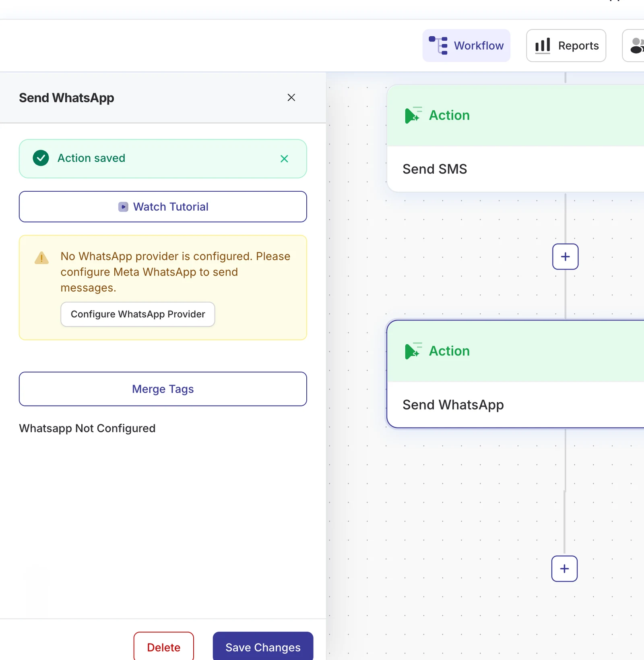Click the green checkmark success icon
Viewport: 644px width, 660px height.
[41, 158]
